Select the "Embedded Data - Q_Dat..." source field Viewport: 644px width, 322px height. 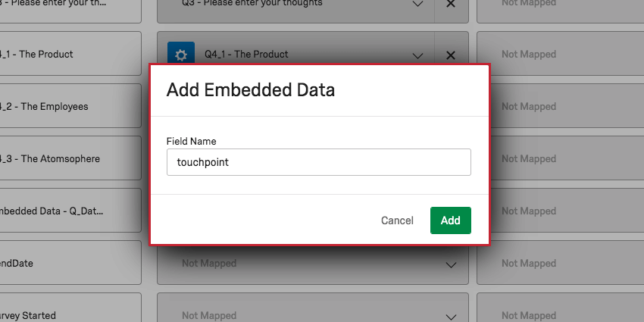(68, 211)
